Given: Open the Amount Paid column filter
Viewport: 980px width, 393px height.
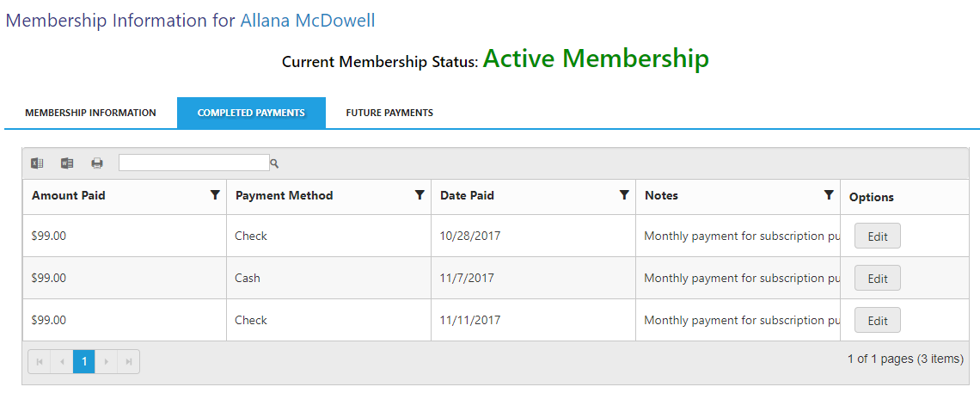Looking at the screenshot, I should [x=215, y=196].
